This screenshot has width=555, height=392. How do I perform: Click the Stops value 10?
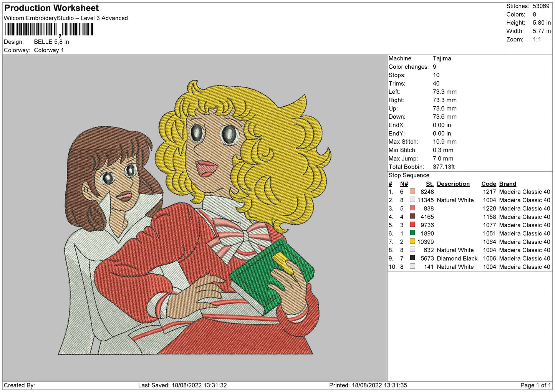tap(436, 75)
